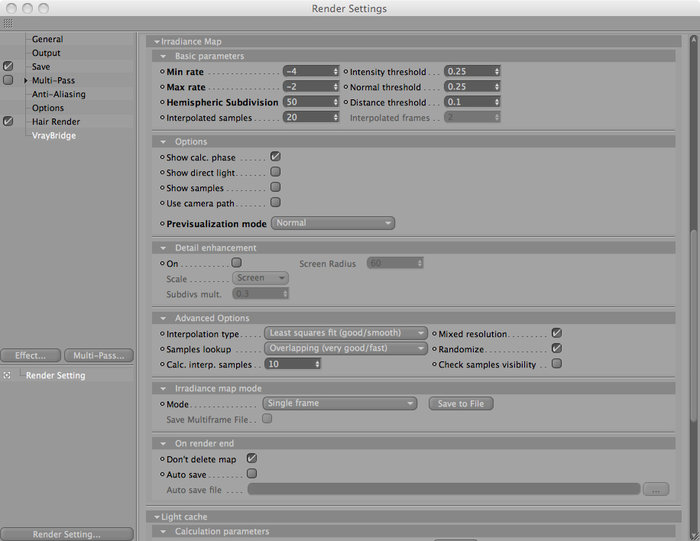Screen dimensions: 700x541
Task: Open the Previsualization mode dropdown
Action: click(x=333, y=223)
